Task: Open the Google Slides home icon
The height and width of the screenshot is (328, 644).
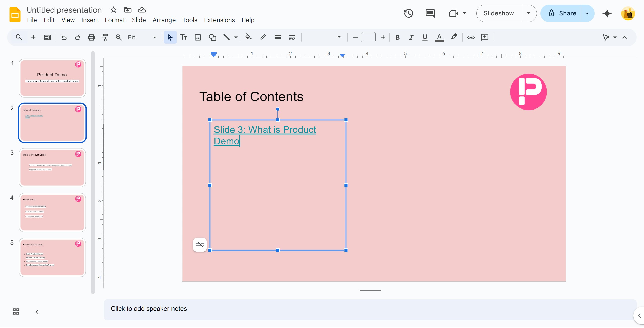Action: (15, 15)
